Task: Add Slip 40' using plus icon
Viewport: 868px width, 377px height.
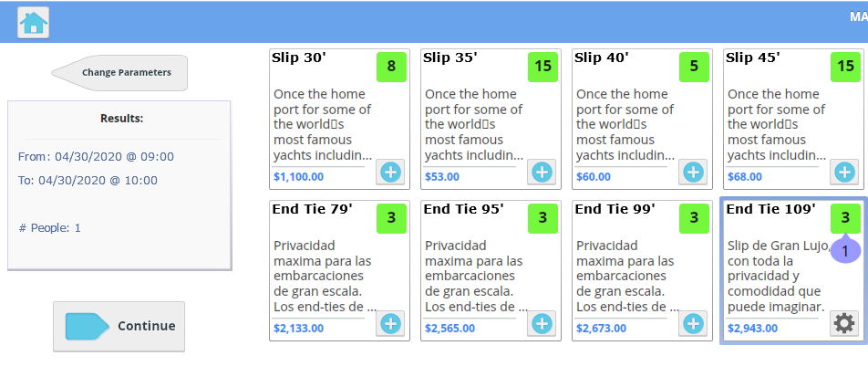Action: coord(693,173)
